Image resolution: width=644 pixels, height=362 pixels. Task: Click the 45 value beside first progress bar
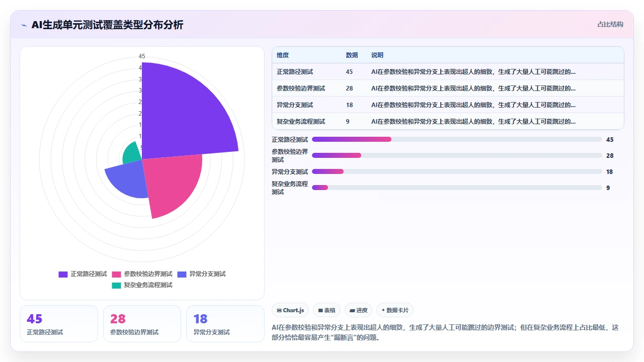click(610, 140)
